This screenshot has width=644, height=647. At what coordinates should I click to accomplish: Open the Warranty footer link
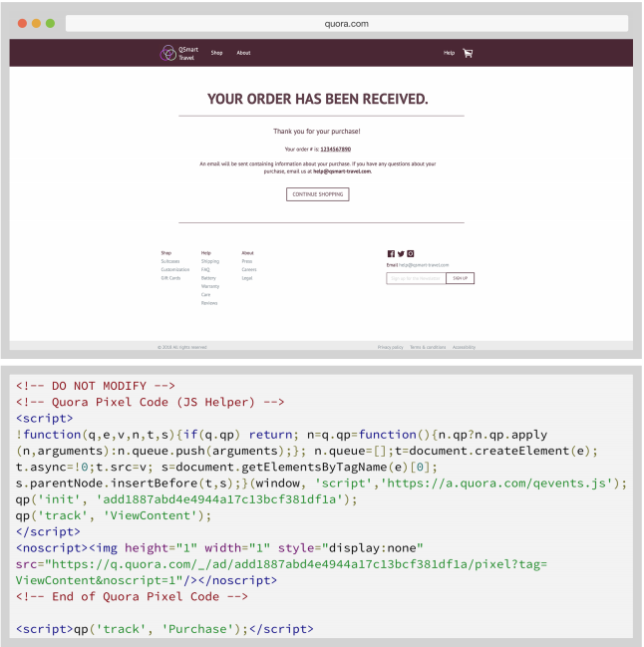(x=210, y=286)
